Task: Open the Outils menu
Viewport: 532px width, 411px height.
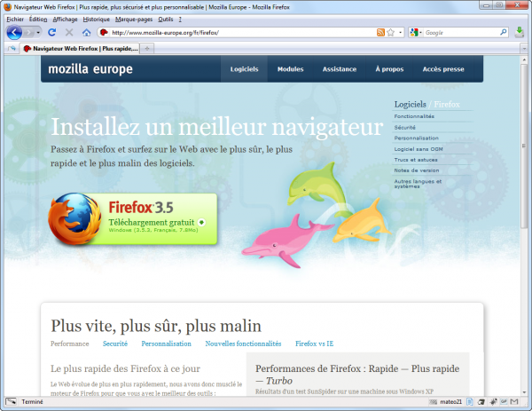Action: (166, 20)
